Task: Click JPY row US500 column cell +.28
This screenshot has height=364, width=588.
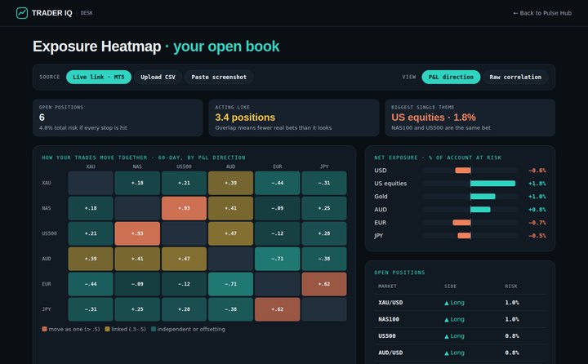Action: [184, 309]
